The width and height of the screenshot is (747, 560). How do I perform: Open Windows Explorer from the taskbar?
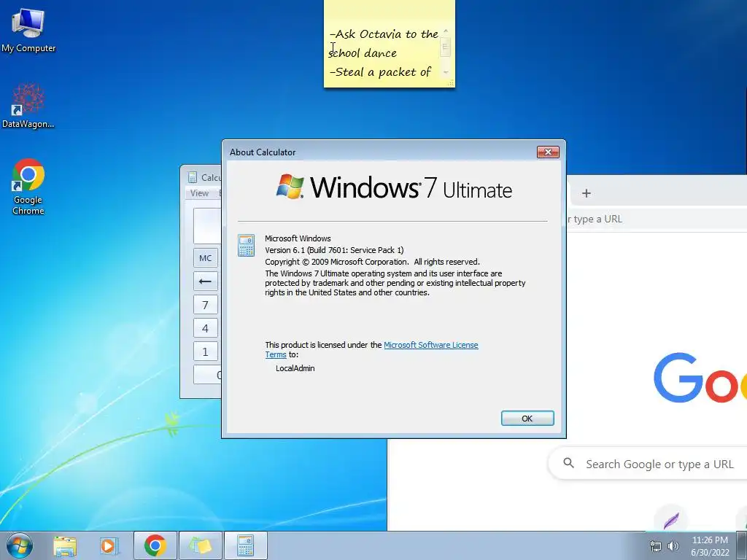(65, 545)
